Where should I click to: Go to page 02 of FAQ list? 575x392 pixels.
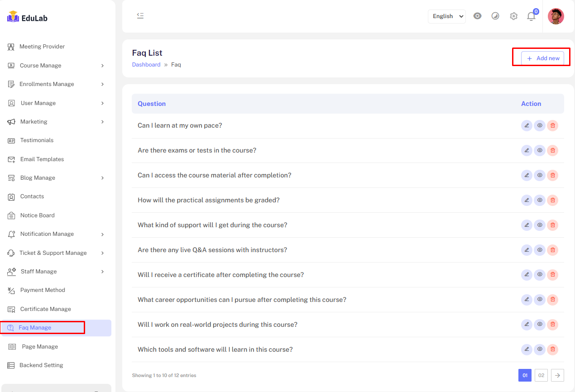541,375
